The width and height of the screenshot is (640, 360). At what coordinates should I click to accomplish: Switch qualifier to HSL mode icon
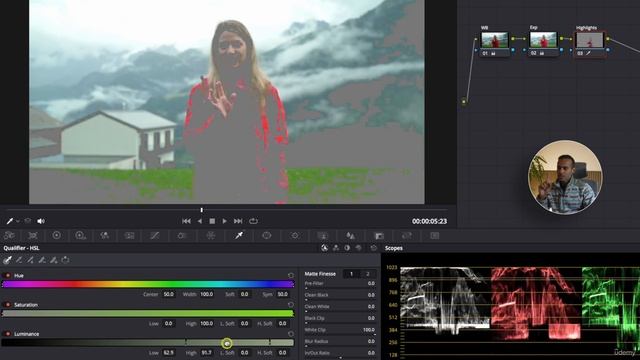324,248
